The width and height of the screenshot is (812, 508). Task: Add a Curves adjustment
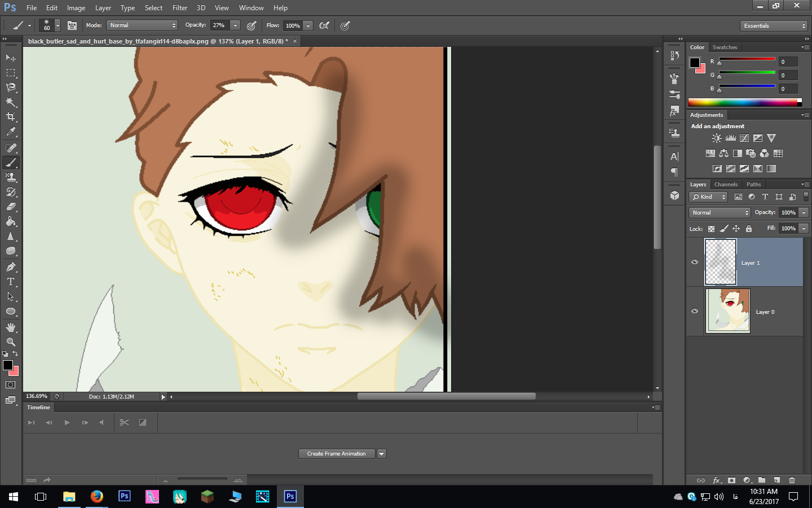click(744, 138)
